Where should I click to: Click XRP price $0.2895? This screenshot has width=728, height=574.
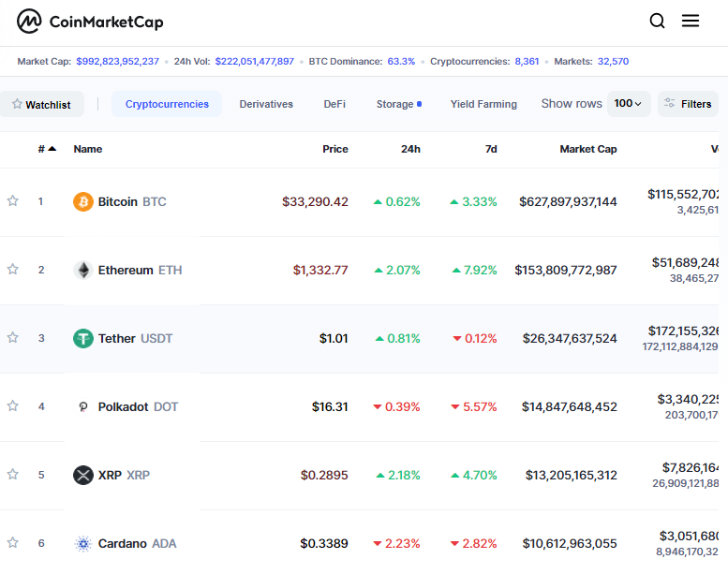[324, 475]
